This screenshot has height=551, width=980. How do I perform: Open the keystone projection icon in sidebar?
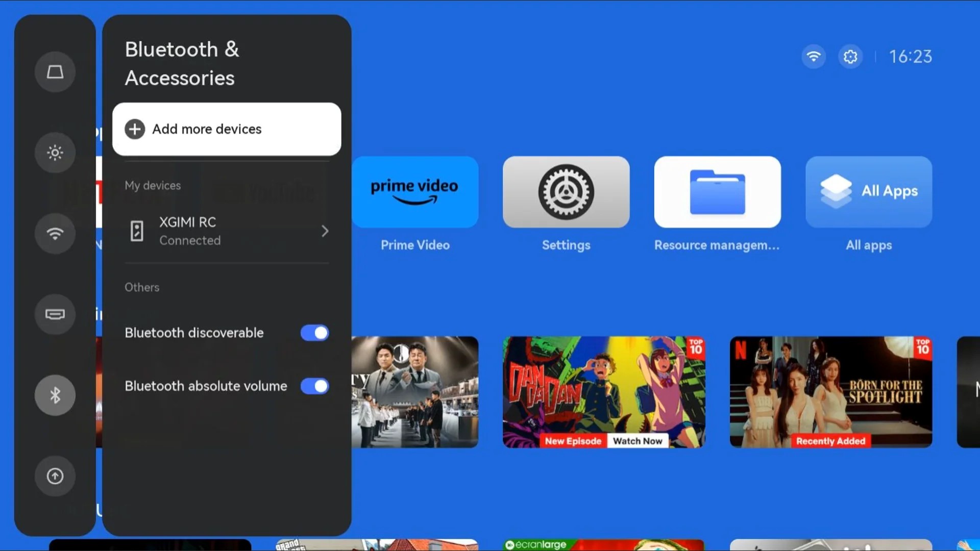pyautogui.click(x=55, y=72)
